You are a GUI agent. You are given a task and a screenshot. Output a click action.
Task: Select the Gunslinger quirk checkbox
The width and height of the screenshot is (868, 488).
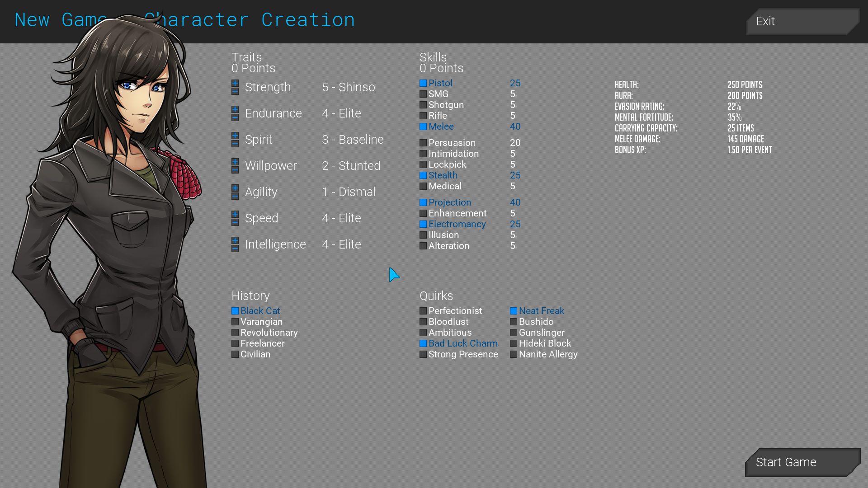pyautogui.click(x=514, y=333)
